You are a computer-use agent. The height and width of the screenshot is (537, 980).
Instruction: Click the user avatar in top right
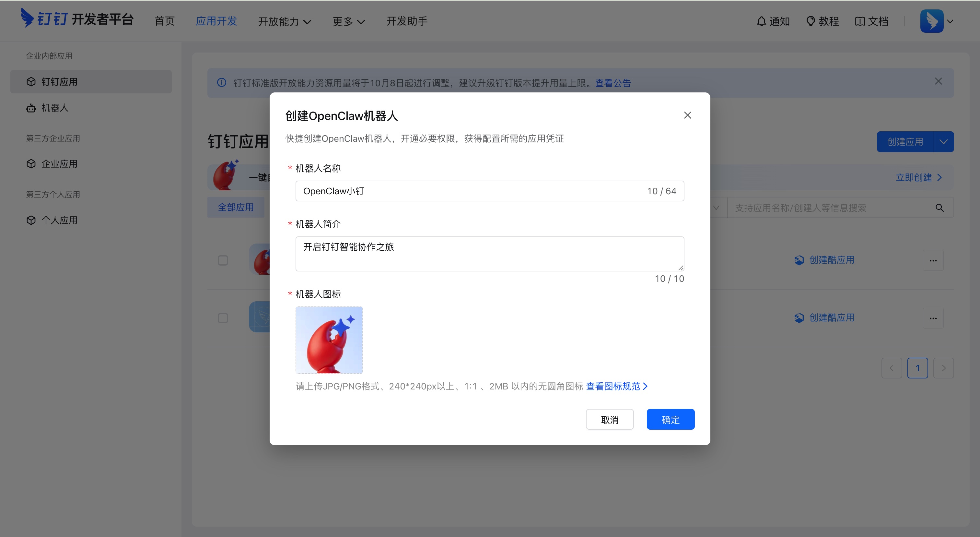click(x=931, y=21)
